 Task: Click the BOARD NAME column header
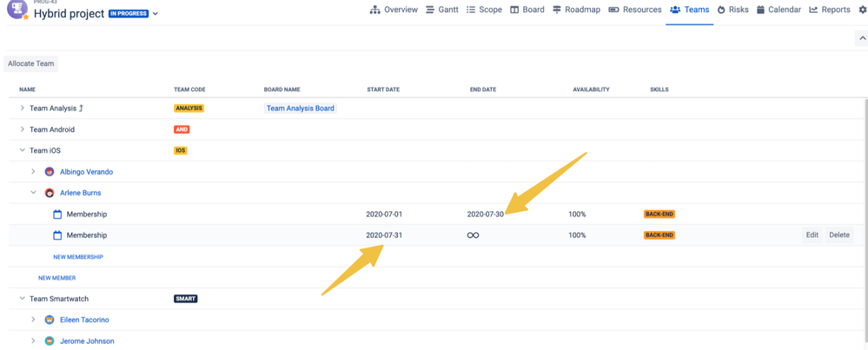[282, 89]
